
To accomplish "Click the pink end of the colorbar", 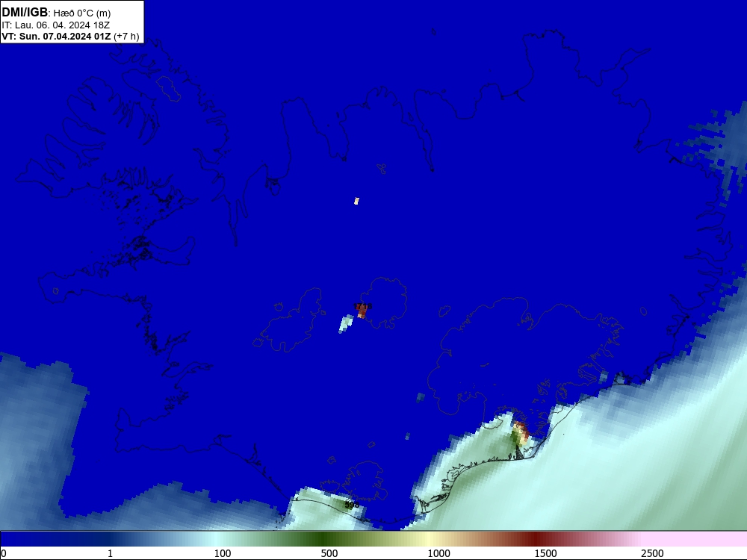I will 695,539.
